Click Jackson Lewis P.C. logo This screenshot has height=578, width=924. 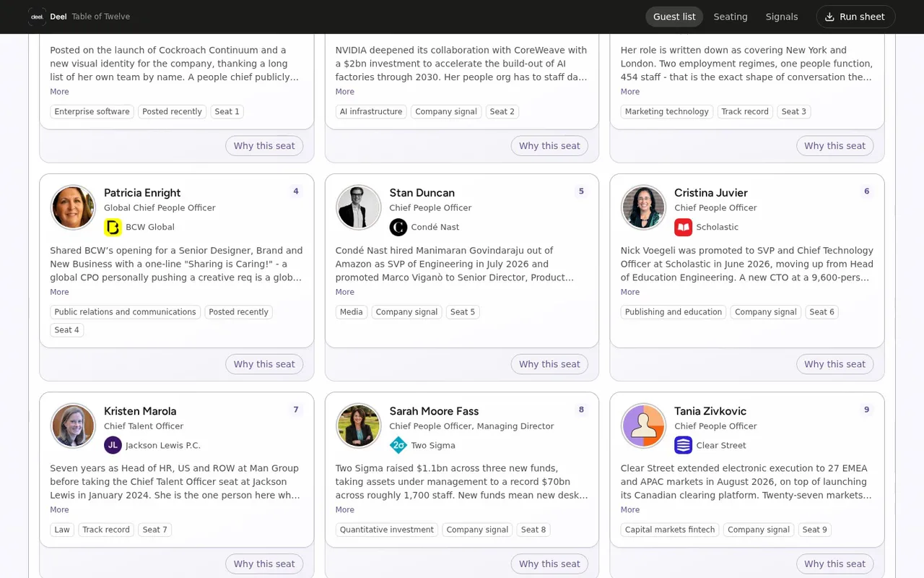[x=113, y=445]
